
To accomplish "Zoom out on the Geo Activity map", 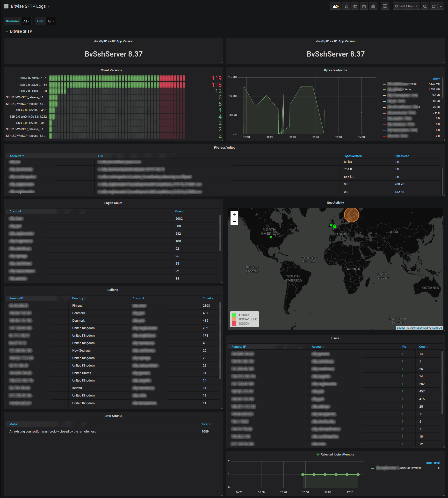I will coord(234,222).
